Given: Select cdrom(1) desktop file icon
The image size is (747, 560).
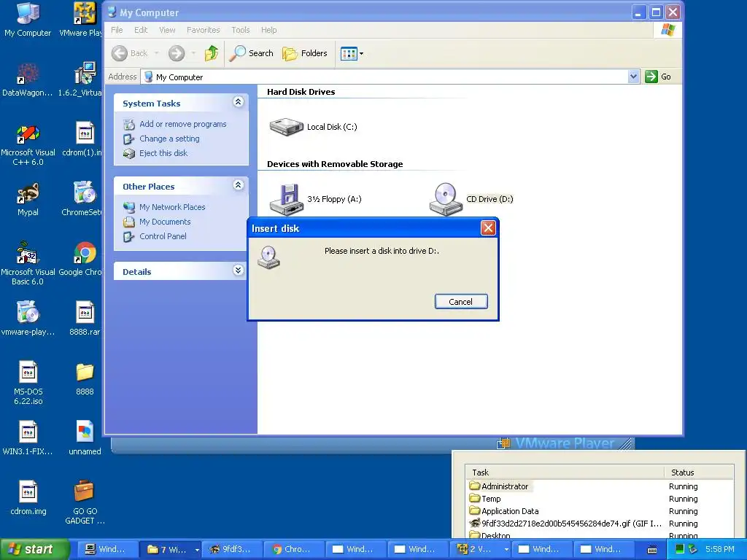Looking at the screenshot, I should [82, 140].
